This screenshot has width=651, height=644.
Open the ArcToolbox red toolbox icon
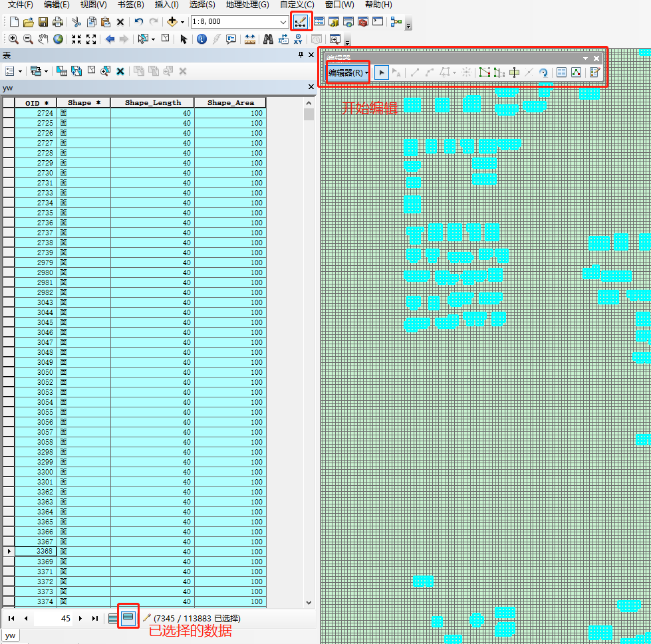[x=363, y=21]
